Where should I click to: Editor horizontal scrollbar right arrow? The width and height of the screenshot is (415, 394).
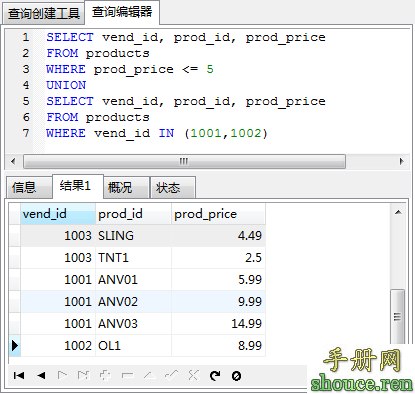401,162
